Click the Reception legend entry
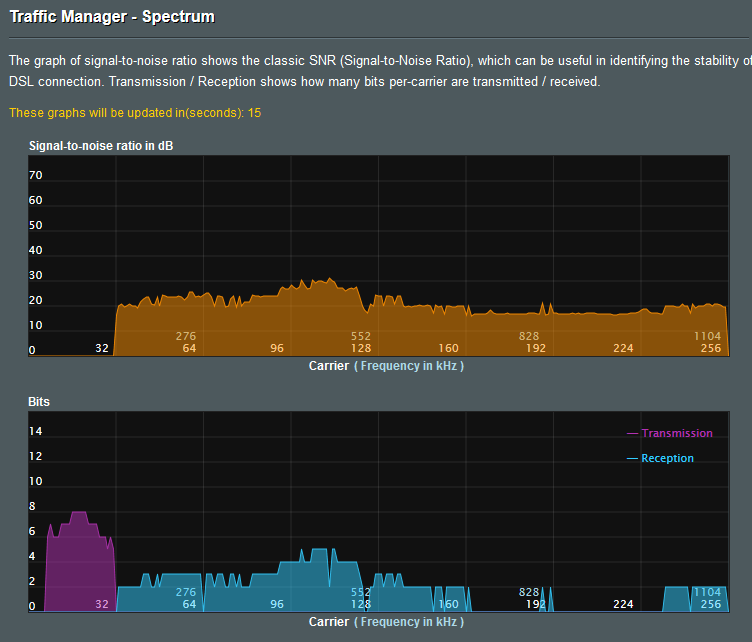Viewport: 752px width, 642px height. (x=660, y=458)
